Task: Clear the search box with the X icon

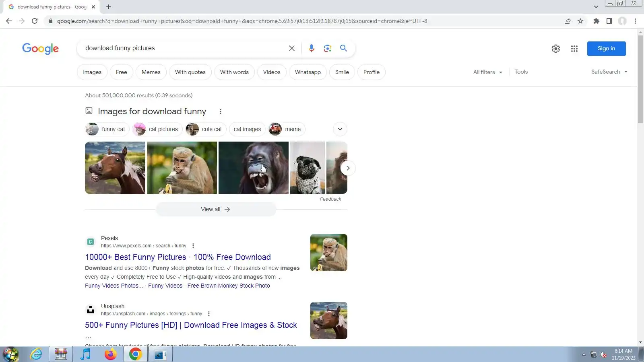Action: coord(292,48)
